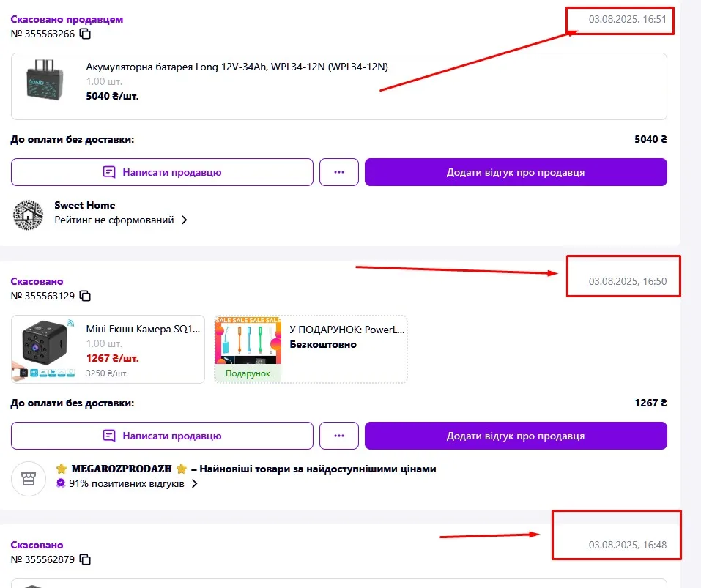Open Міні Екшн Камера product title
Image resolution: width=701 pixels, height=588 pixels.
pos(142,330)
